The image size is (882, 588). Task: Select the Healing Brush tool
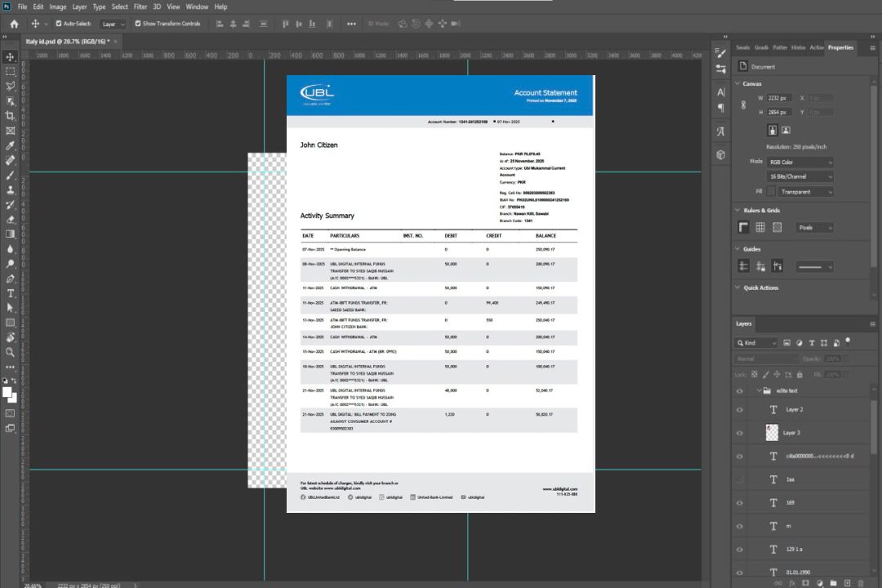point(10,160)
